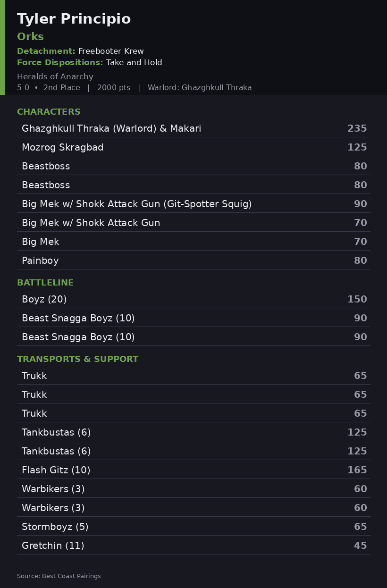Click the 165 points value for Flash Gitz
The width and height of the screenshot is (387, 588).
[357, 470]
